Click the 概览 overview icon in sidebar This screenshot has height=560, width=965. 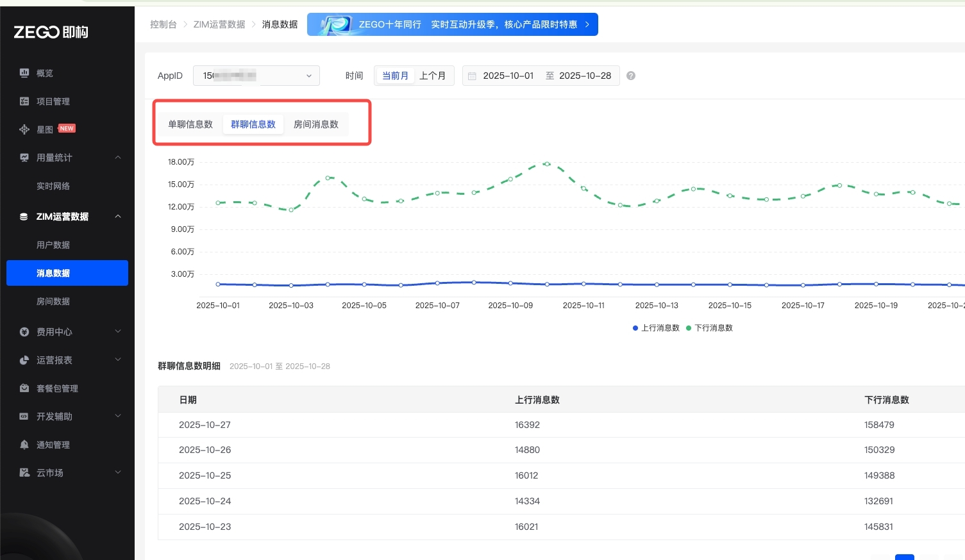pyautogui.click(x=24, y=73)
